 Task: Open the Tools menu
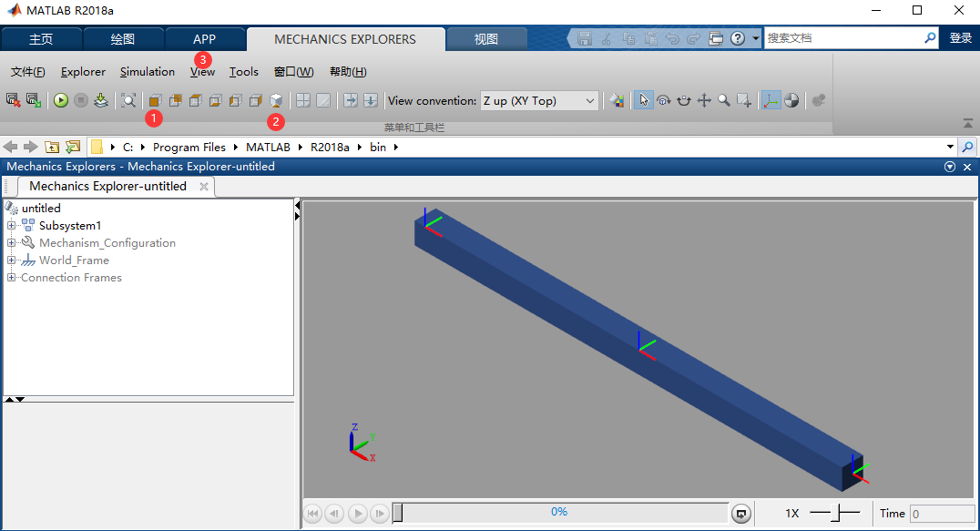[244, 72]
